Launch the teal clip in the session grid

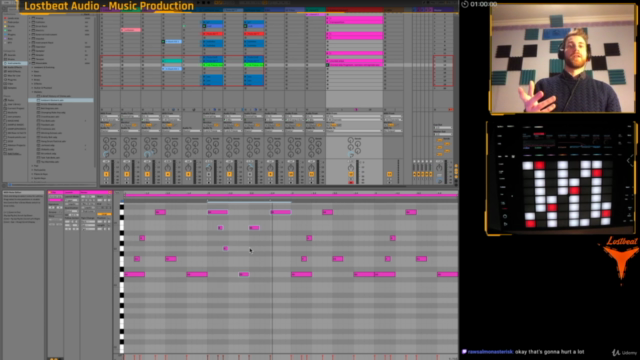[x=172, y=61]
